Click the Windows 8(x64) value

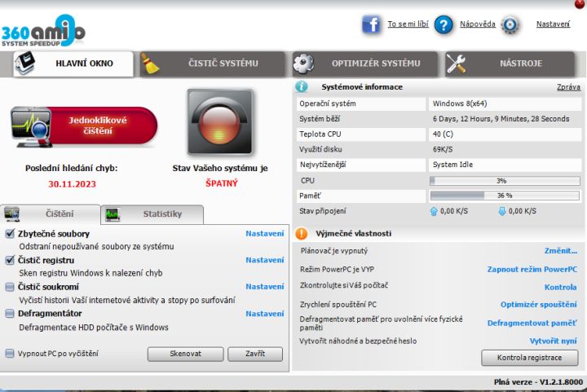(460, 104)
